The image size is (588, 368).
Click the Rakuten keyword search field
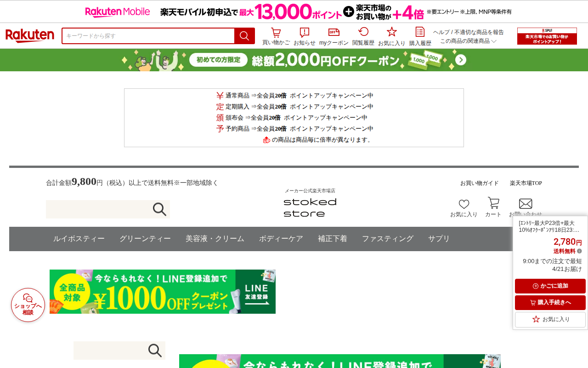click(x=148, y=36)
